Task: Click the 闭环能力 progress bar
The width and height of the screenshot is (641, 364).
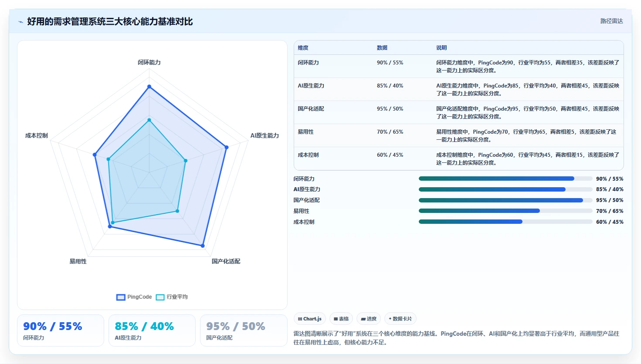Action: (505, 179)
